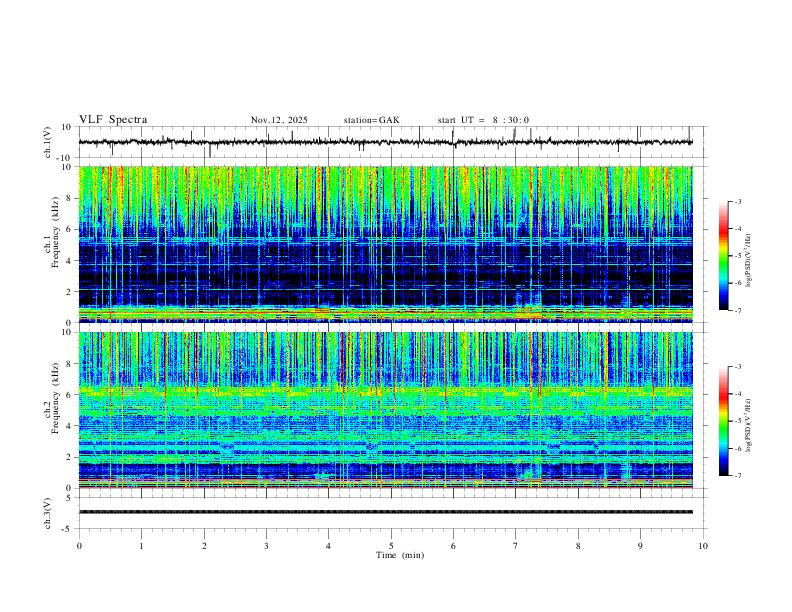The width and height of the screenshot is (792, 612).
Task: Click the ch.1 "Frequency (kHz)" axis label
Action: tap(55, 231)
